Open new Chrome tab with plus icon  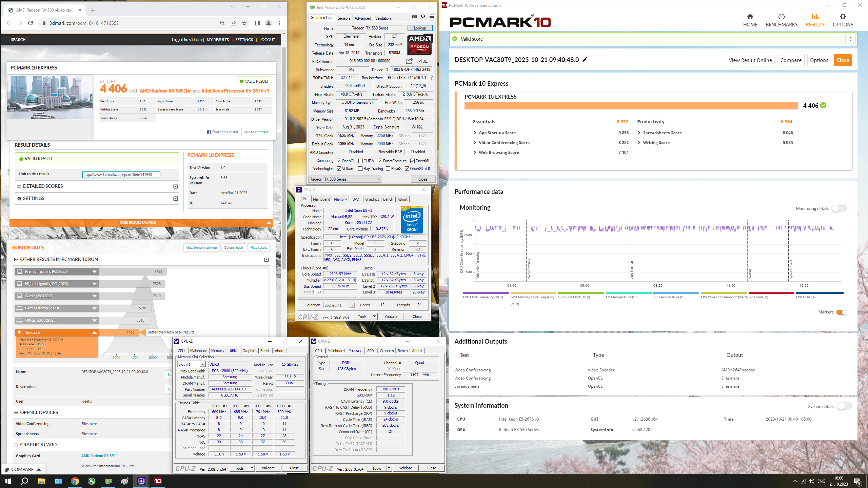pyautogui.click(x=93, y=10)
